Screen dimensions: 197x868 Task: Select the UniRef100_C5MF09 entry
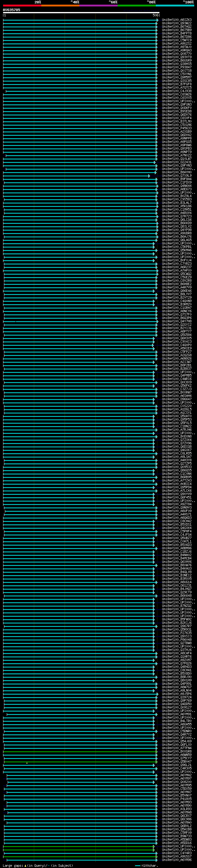point(177,833)
